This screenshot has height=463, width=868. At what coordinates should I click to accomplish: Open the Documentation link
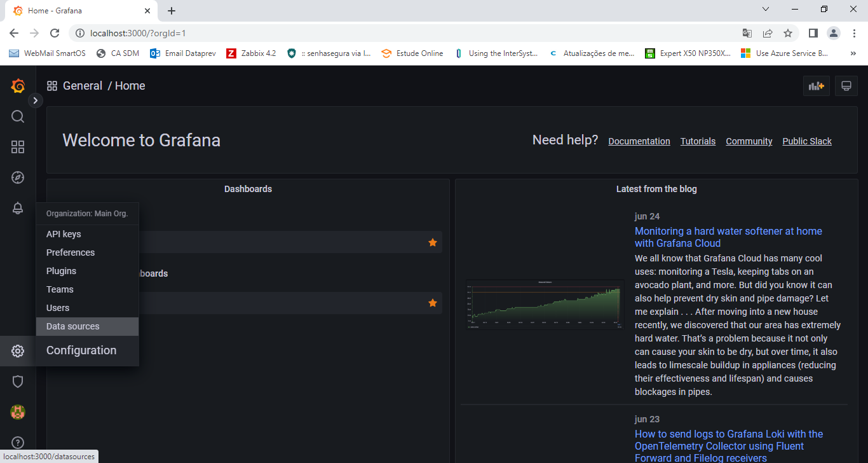coord(639,141)
